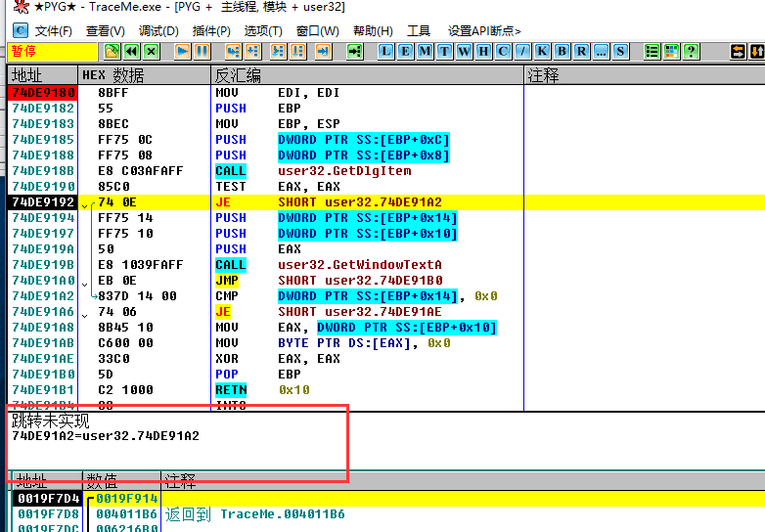Viewport: 765px width, 532px height.
Task: Click the 注释 column header in disassembly
Action: (x=645, y=75)
